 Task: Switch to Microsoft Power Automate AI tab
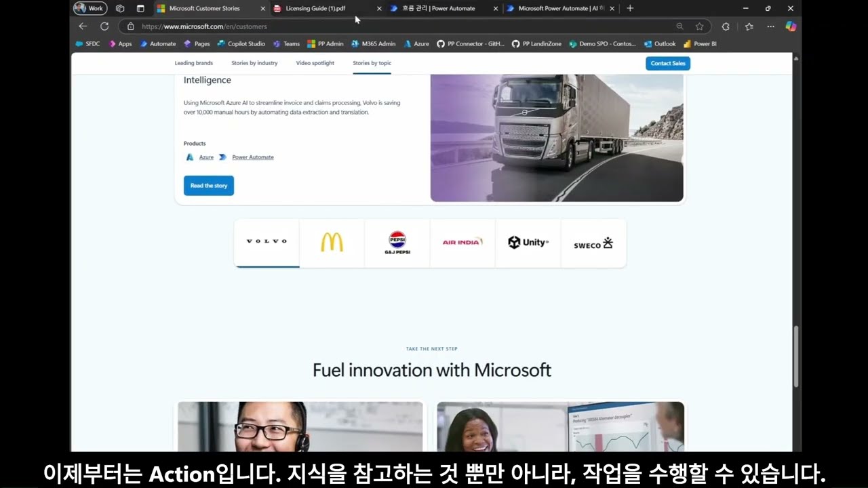561,8
